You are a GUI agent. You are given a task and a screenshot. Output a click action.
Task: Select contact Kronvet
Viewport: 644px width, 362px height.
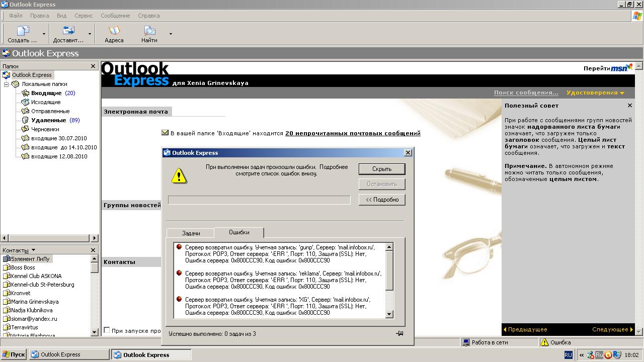(21, 293)
